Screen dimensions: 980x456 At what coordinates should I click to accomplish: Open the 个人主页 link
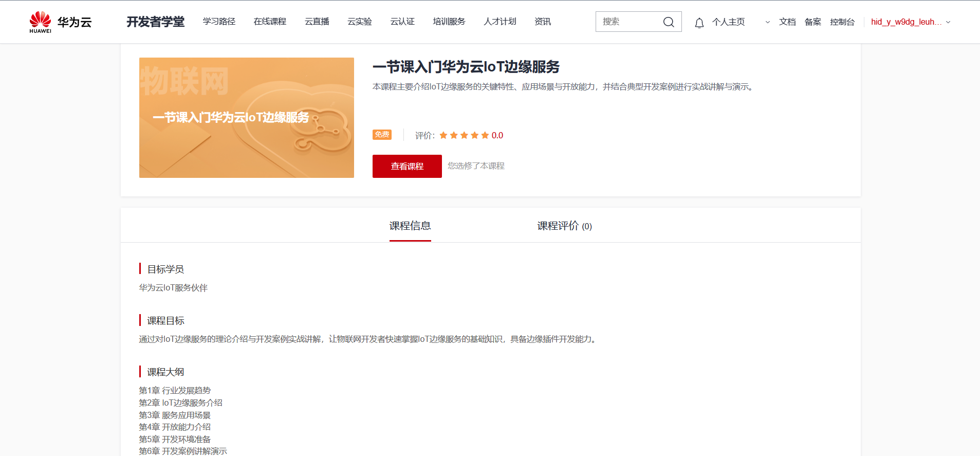pos(728,22)
